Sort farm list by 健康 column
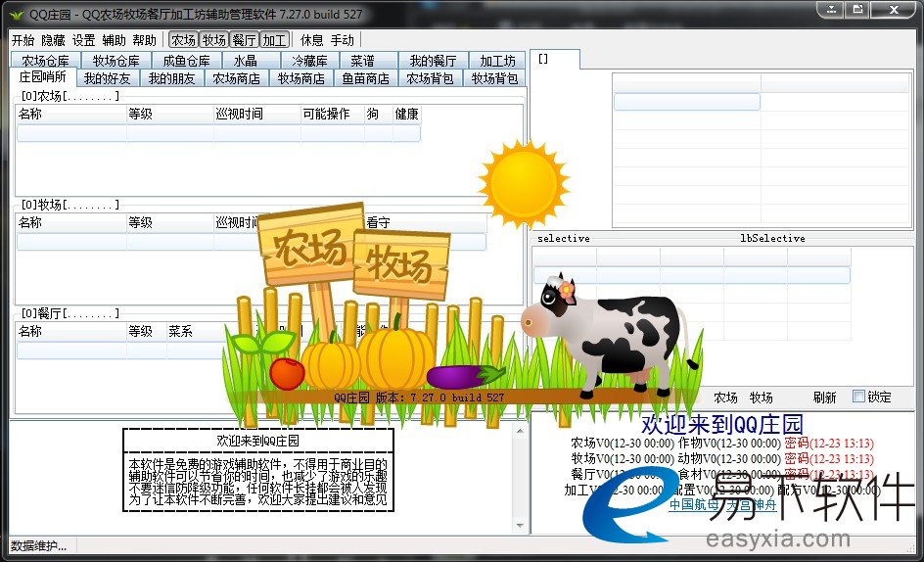Viewport: 924px width, 562px height. [x=406, y=114]
